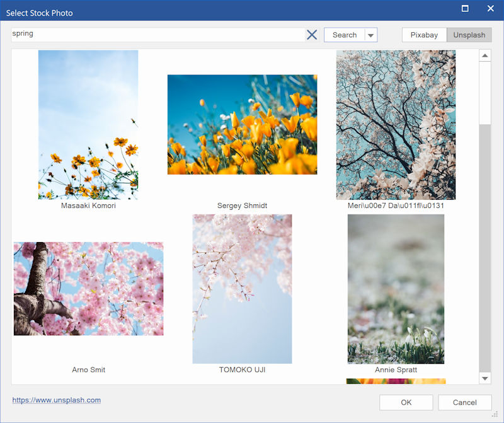
Task: Click inside the spring search field
Action: 157,34
